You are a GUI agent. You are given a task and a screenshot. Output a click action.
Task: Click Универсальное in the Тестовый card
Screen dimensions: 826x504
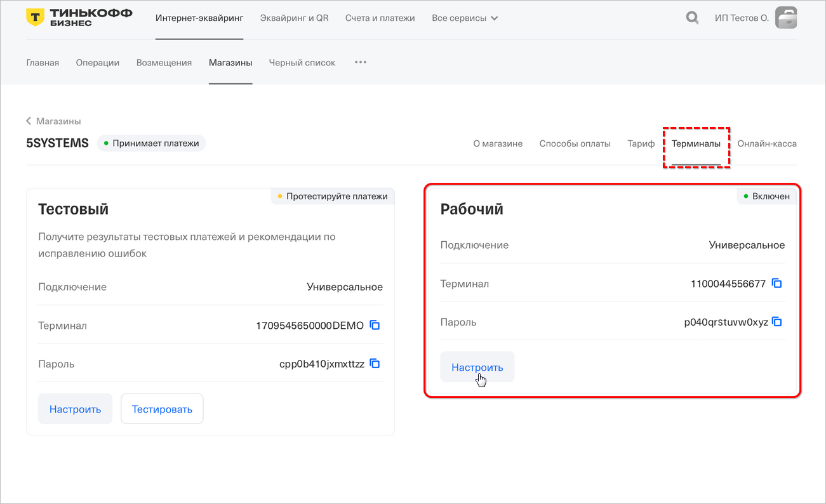tap(345, 287)
